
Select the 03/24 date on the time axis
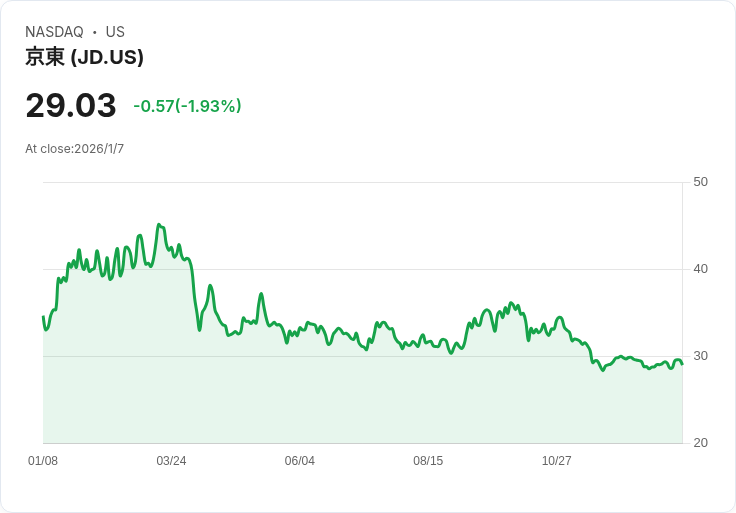click(x=171, y=461)
